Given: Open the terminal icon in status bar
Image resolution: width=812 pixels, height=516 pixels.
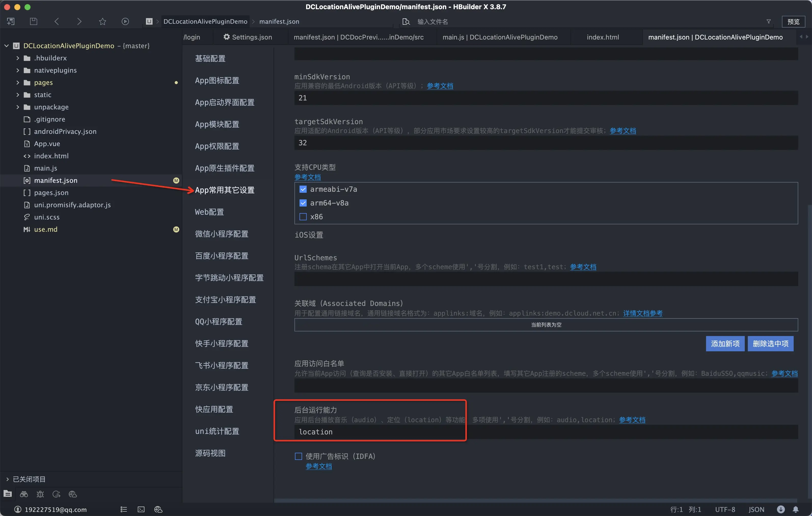Looking at the screenshot, I should (x=141, y=509).
